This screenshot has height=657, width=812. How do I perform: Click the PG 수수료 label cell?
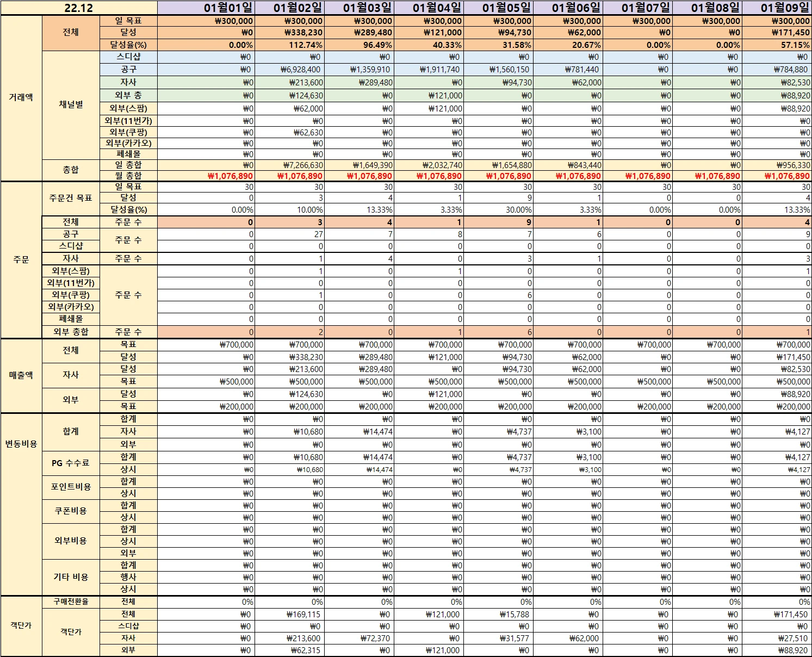71,463
